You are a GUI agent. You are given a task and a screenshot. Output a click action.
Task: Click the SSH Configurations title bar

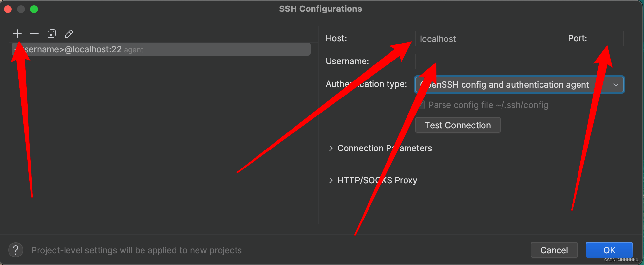point(320,9)
